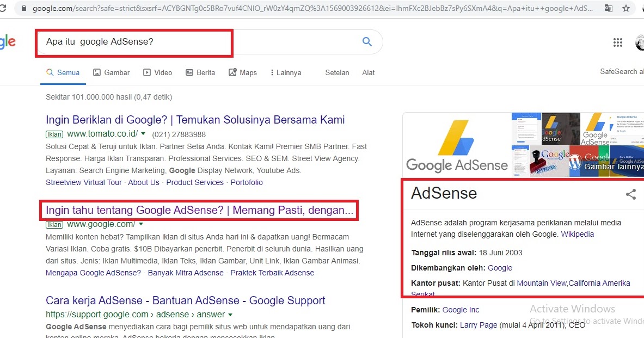This screenshot has height=338, width=644.
Task: Select the 'Sekitar 101.000.000 hasil' result count text
Action: (x=109, y=97)
